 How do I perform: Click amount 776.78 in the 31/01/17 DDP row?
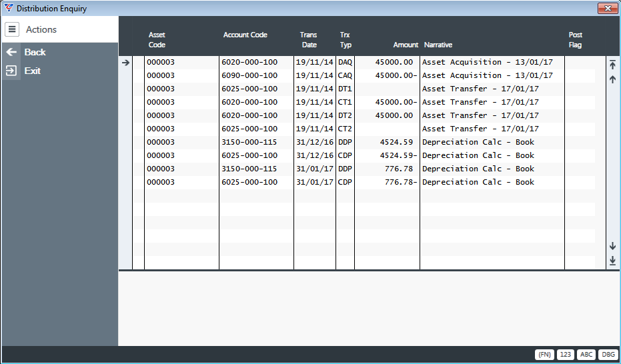click(x=399, y=169)
